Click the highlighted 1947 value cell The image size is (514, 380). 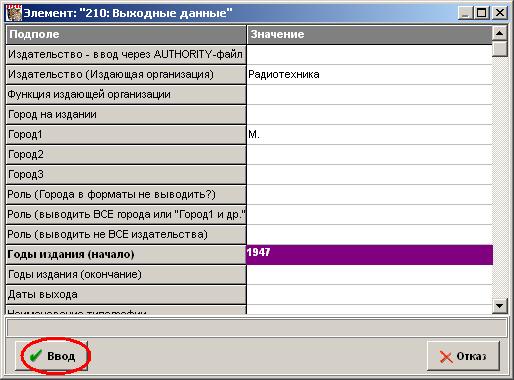[369, 255]
